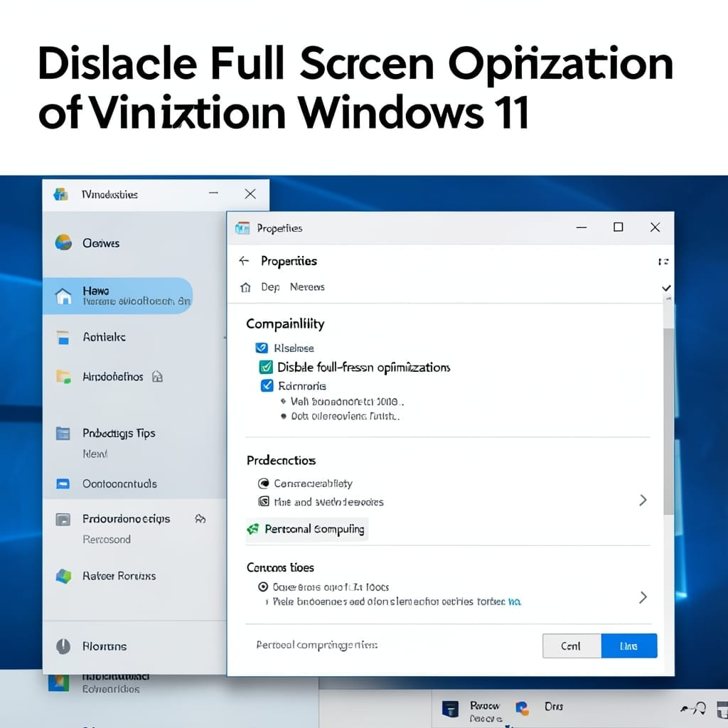Click the system tray icon at taskbar right

[x=694, y=709]
